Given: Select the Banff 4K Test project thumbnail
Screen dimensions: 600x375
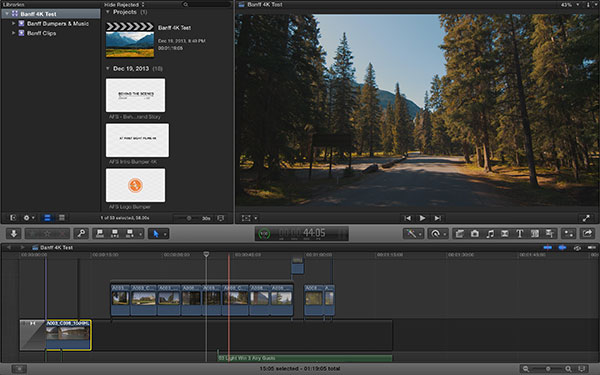Looking at the screenshot, I should pyautogui.click(x=130, y=39).
